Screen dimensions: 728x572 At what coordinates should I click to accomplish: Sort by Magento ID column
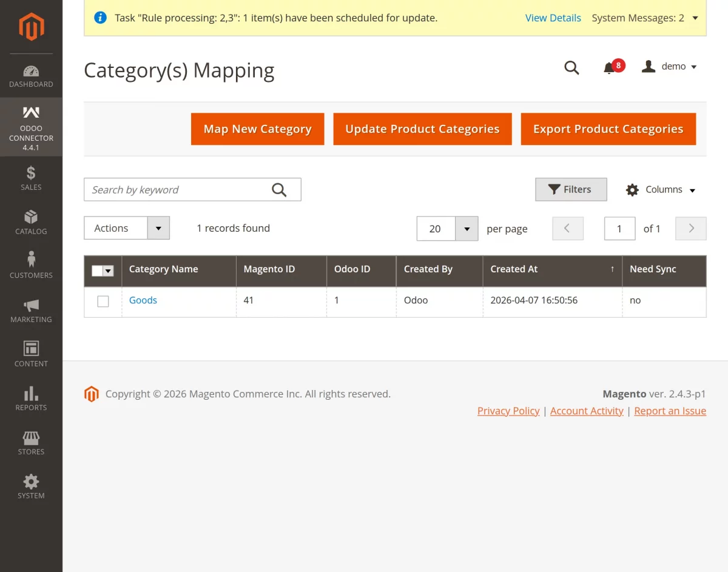click(x=281, y=271)
